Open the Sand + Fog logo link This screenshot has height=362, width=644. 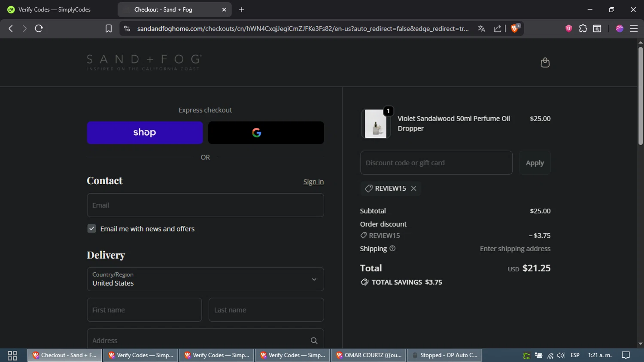144,62
